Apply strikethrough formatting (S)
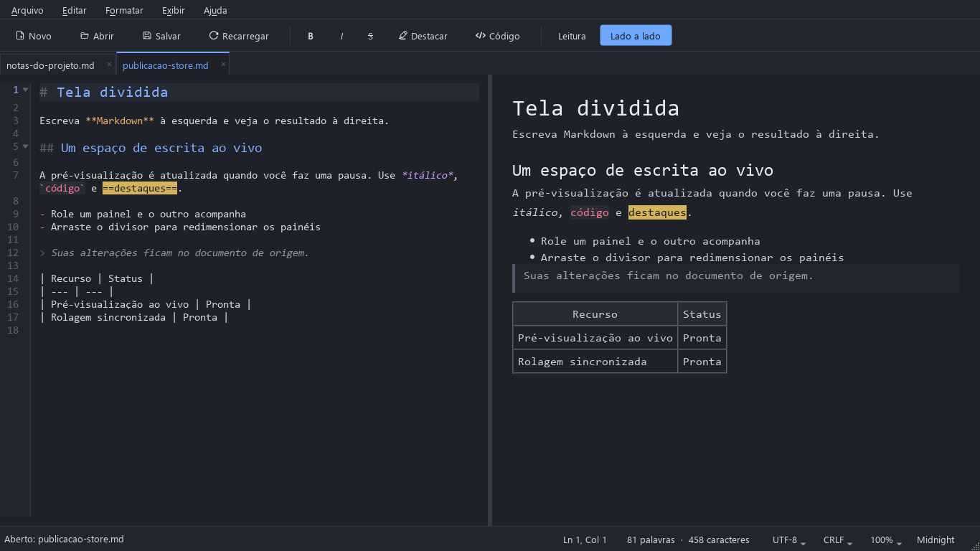Screen dimensions: 980x551 coord(370,36)
